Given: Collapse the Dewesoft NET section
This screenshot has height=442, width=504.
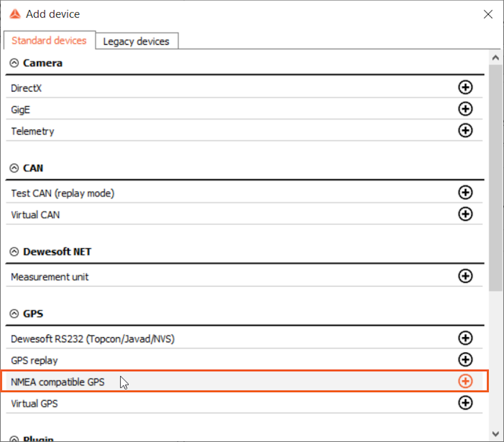Looking at the screenshot, I should point(14,252).
